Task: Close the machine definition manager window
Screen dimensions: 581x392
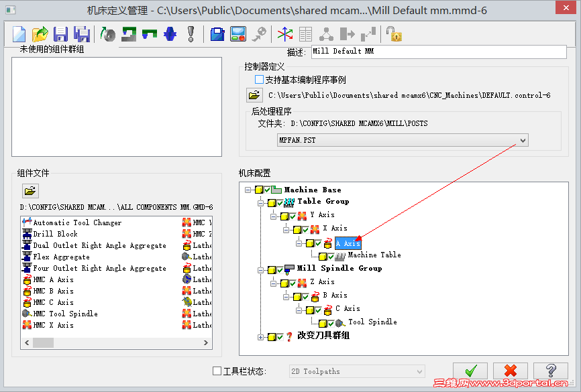Action: (x=566, y=7)
